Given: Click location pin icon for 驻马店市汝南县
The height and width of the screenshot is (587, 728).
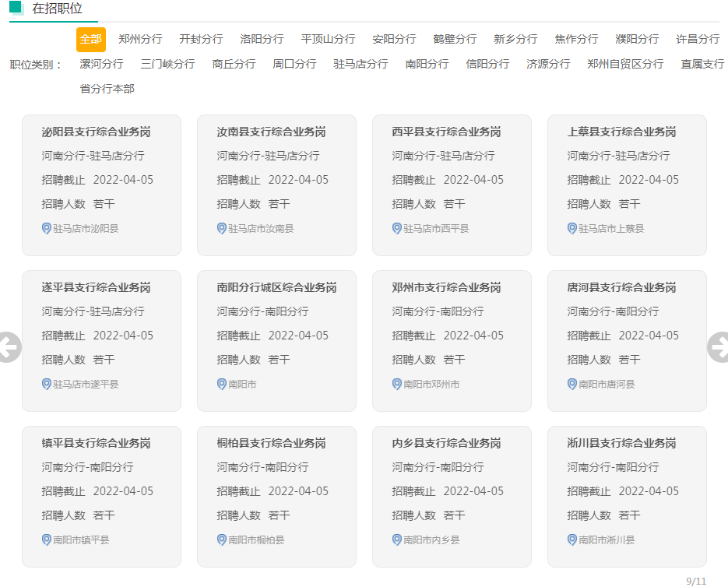Looking at the screenshot, I should [221, 228].
